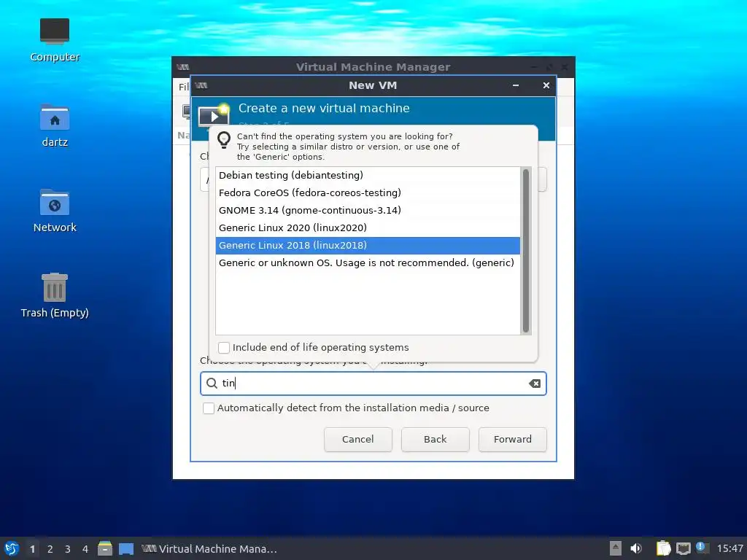Choose Generic or unknown OS (generic) entry
This screenshot has width=747, height=560.
click(x=368, y=262)
